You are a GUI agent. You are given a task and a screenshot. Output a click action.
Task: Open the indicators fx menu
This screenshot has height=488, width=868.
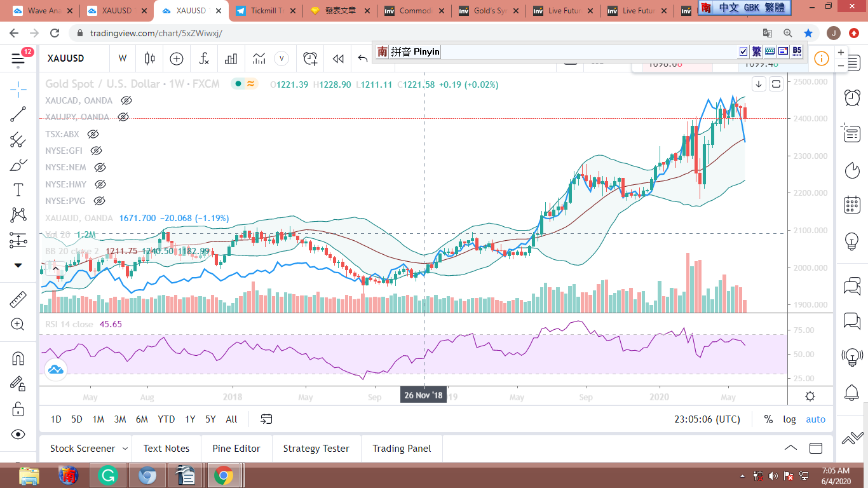pyautogui.click(x=204, y=58)
